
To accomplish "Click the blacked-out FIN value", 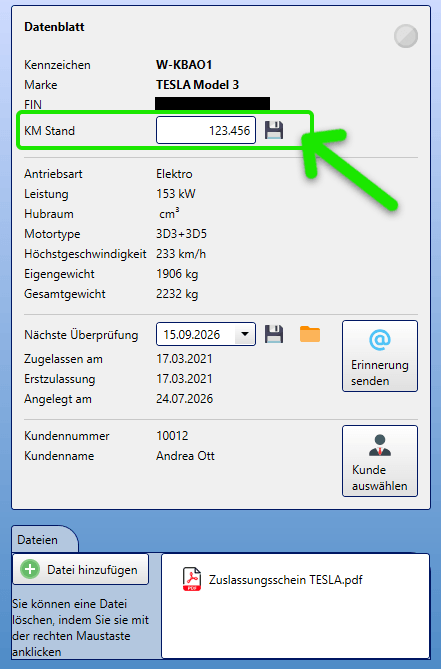I will click(x=212, y=104).
